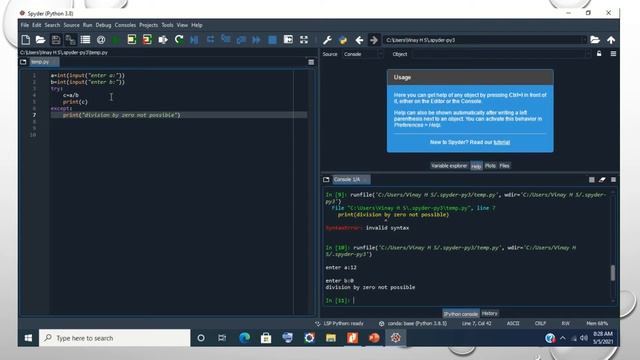The height and width of the screenshot is (360, 640).
Task: Select the temp.py editor tab
Action: tap(44, 62)
